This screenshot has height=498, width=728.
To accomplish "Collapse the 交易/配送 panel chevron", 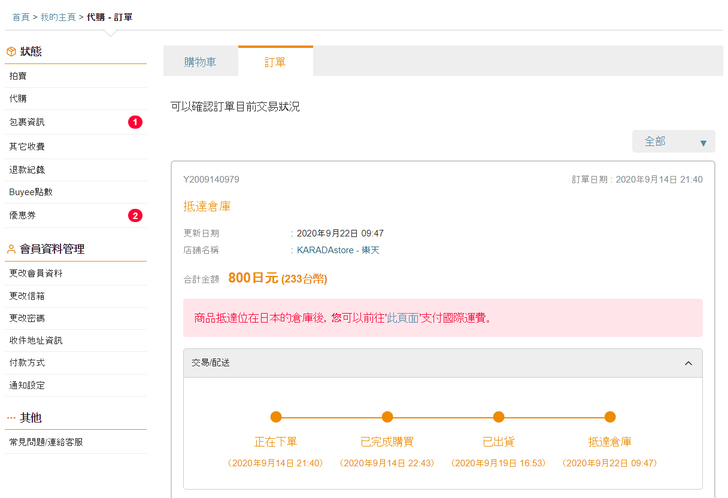I will (x=688, y=363).
